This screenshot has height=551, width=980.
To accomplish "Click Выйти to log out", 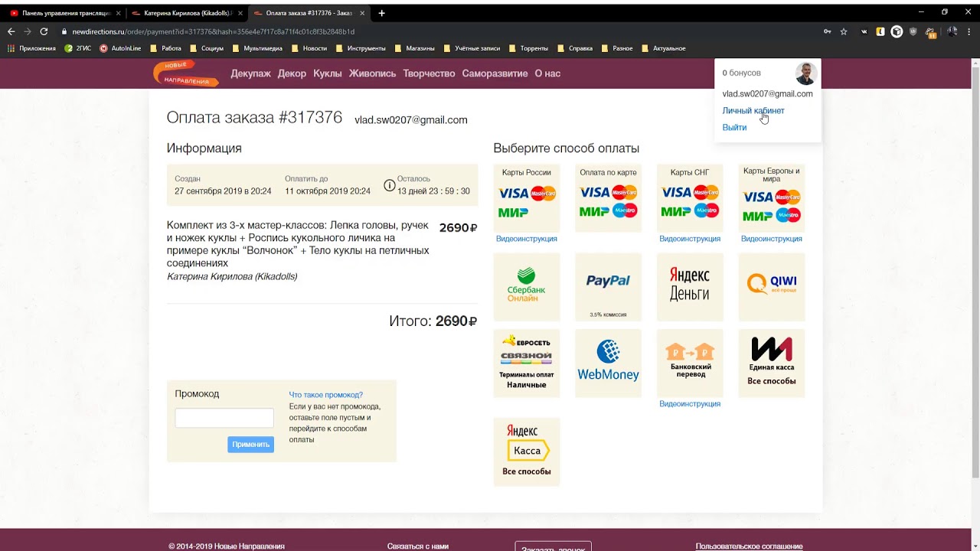I will [x=734, y=128].
